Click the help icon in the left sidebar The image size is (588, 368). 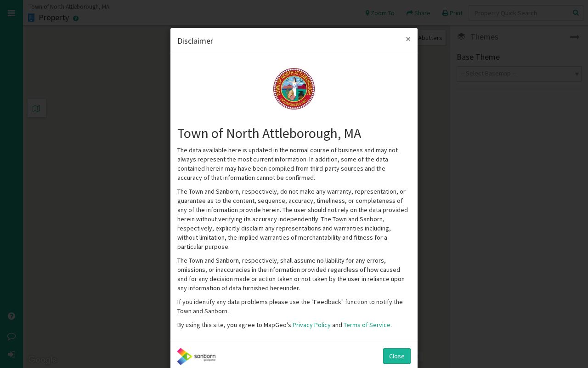[x=11, y=316]
